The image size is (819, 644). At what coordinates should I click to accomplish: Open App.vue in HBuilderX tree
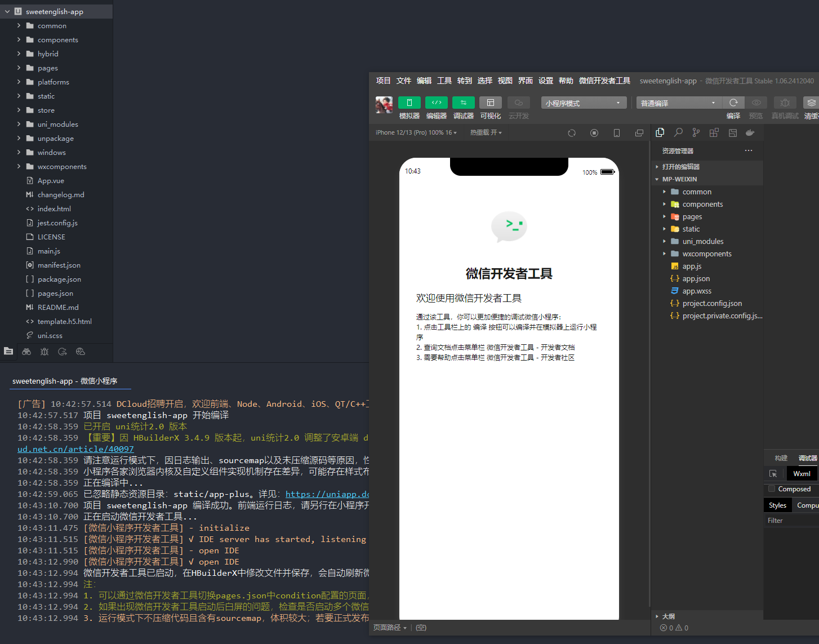point(51,180)
